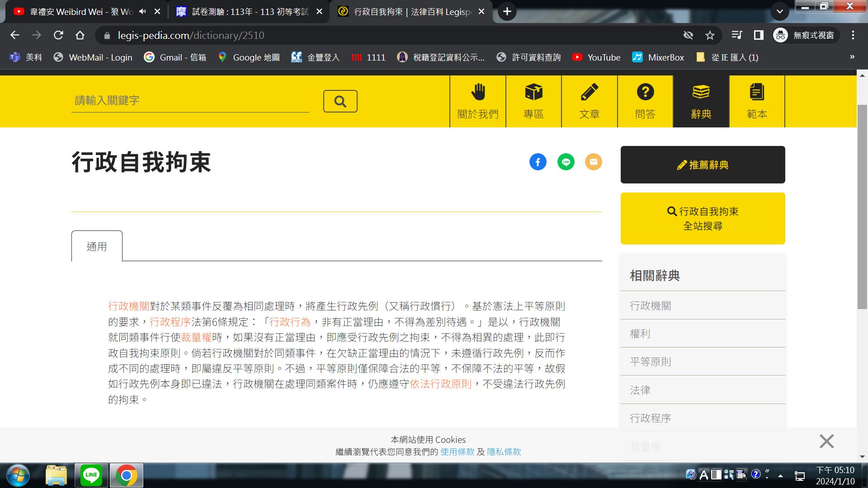
Task: Mute the YouTube tab audio
Action: point(143,11)
